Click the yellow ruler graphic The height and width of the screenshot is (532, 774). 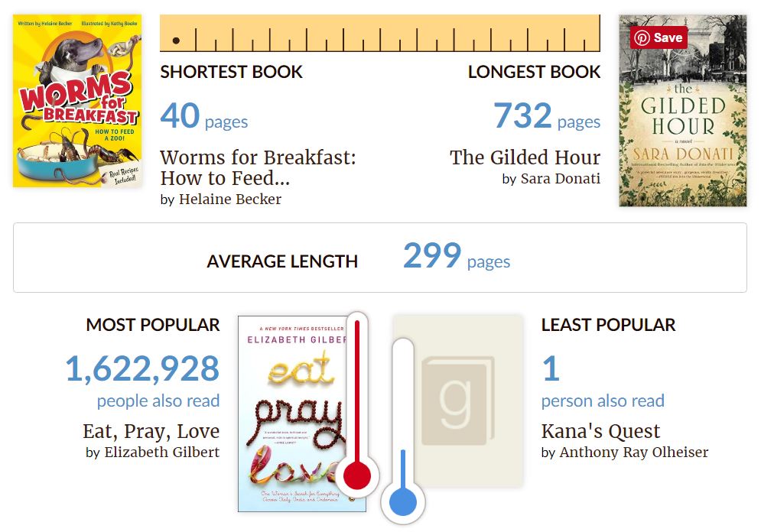380,33
